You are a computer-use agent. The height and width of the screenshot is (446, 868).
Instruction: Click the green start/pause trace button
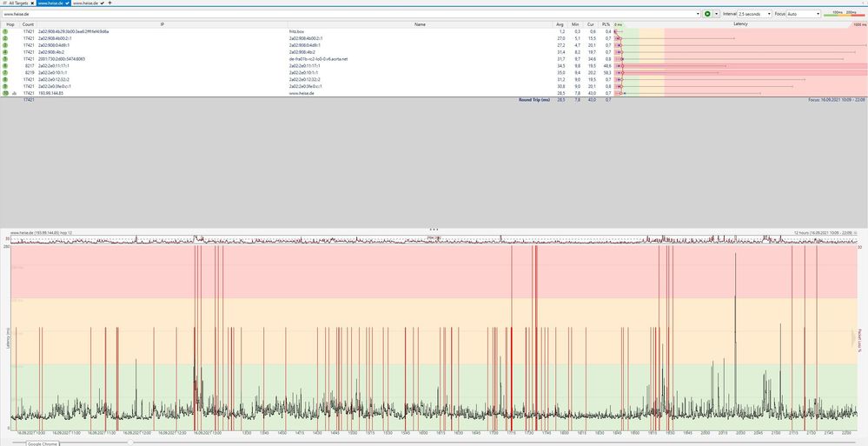(x=707, y=14)
